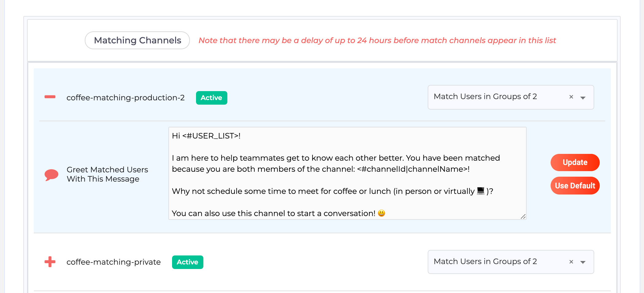Clear the group selection for coffee-matching-production-2 with the x

coord(571,97)
